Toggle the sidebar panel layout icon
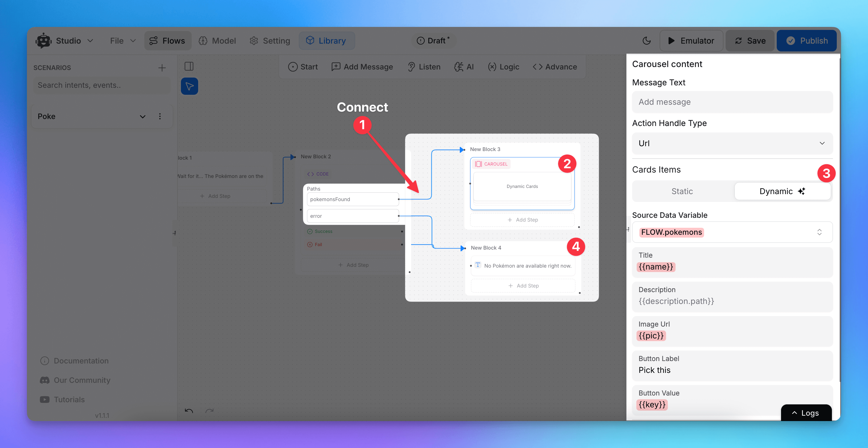The image size is (868, 448). 189,66
